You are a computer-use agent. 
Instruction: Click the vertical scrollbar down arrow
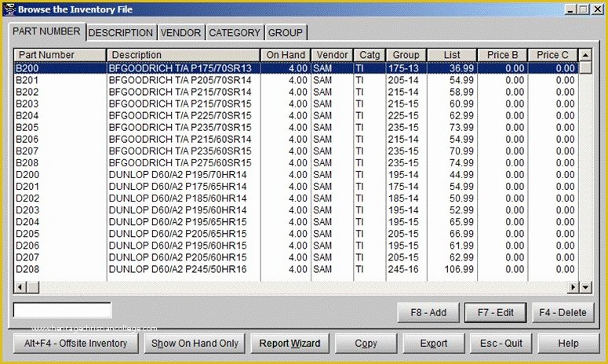(585, 287)
